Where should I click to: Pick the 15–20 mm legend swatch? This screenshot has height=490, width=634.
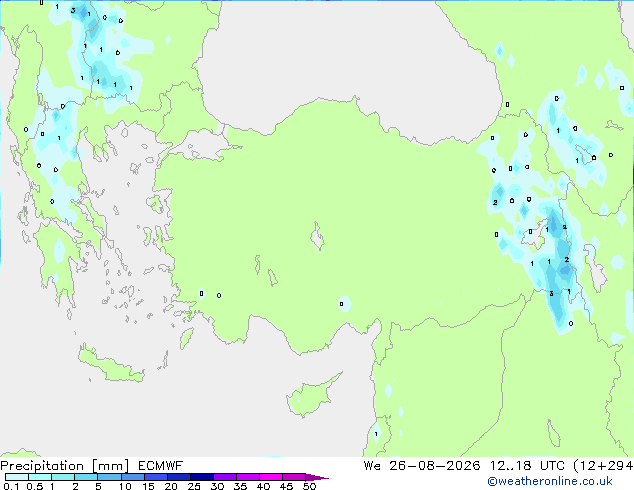155,477
